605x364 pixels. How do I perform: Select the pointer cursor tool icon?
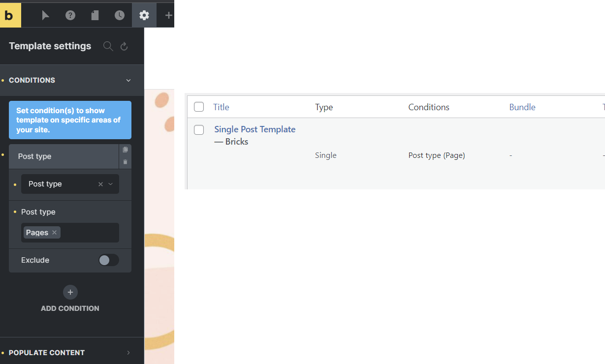coord(46,15)
